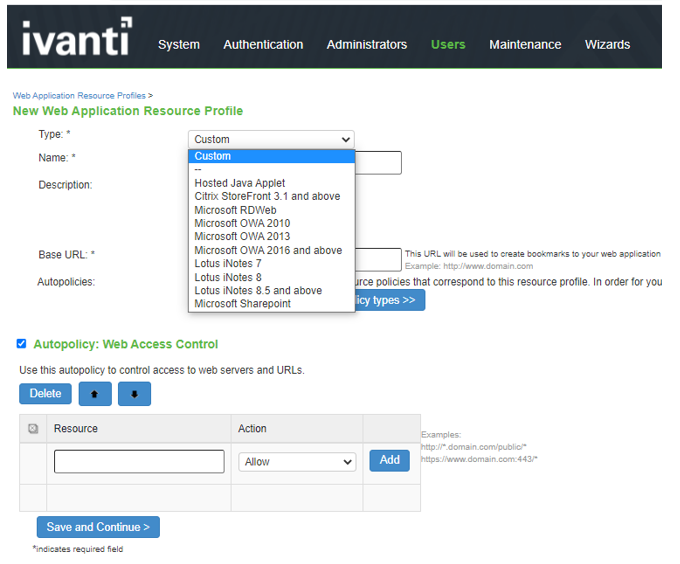Open the Maintenance menu
The image size is (680, 564).
coord(525,45)
